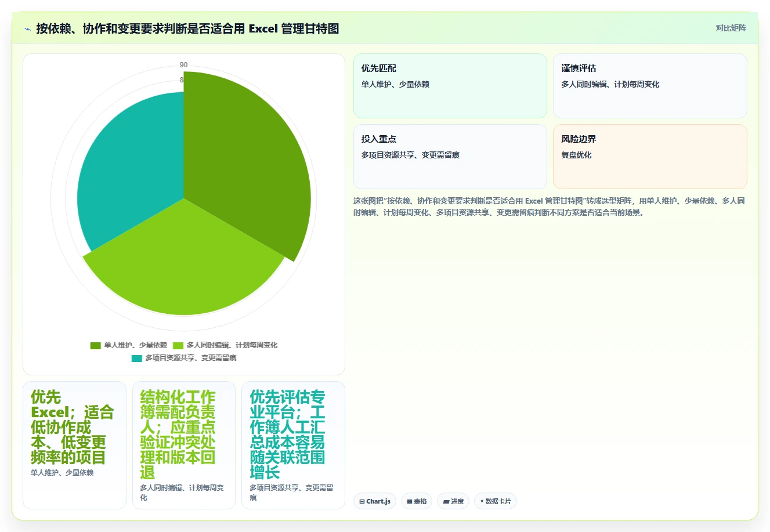The image size is (770, 532).
Task: Toggle the 多项目资源共享、变更需留痕 legend swatch
Action: click(x=137, y=358)
